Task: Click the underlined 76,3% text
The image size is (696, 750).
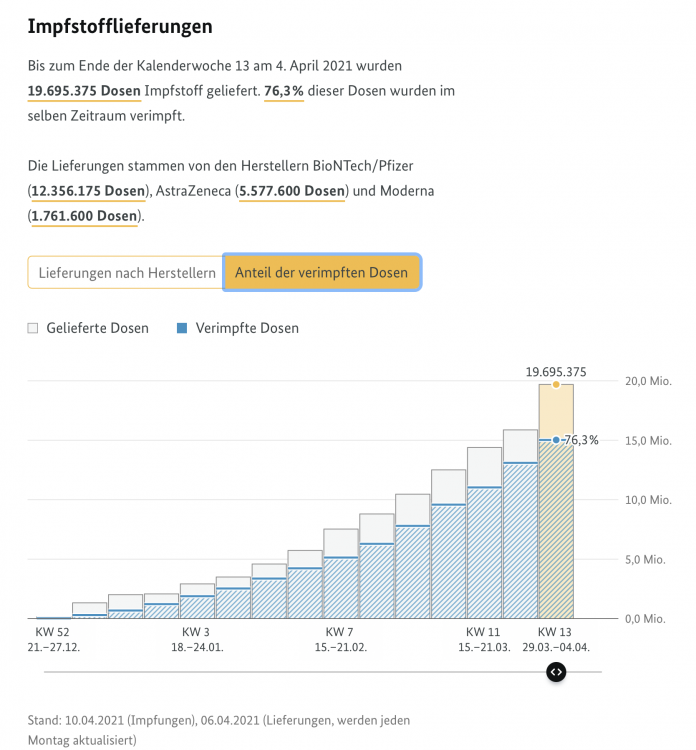Action: coord(283,91)
